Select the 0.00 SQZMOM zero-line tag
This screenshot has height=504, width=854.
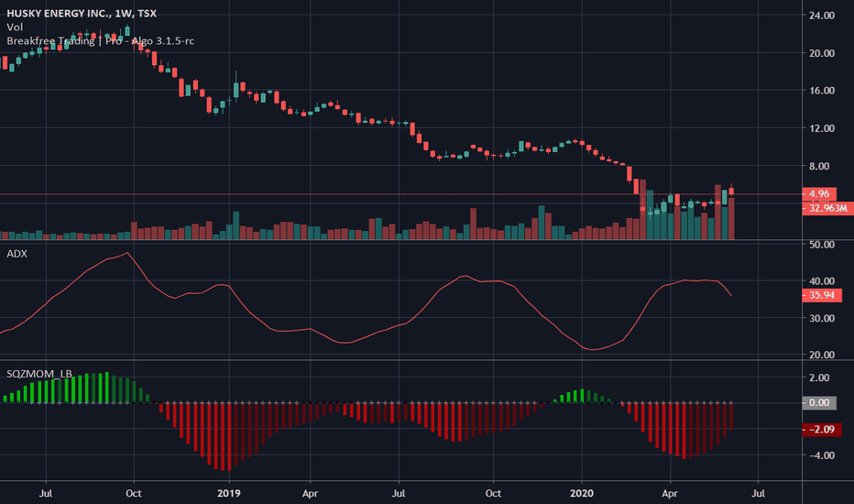tap(819, 402)
